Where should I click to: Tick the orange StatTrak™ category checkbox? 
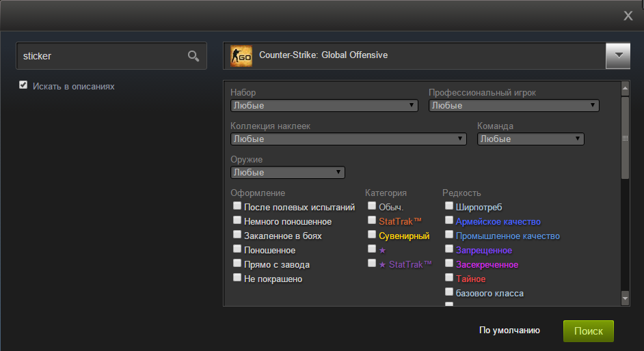tap(371, 220)
